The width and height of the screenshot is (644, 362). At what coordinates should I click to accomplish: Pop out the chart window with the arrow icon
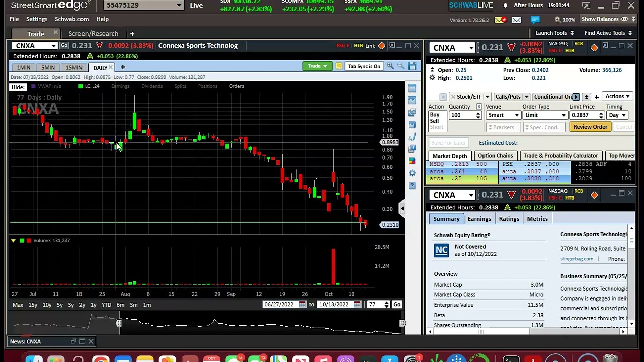(392, 46)
